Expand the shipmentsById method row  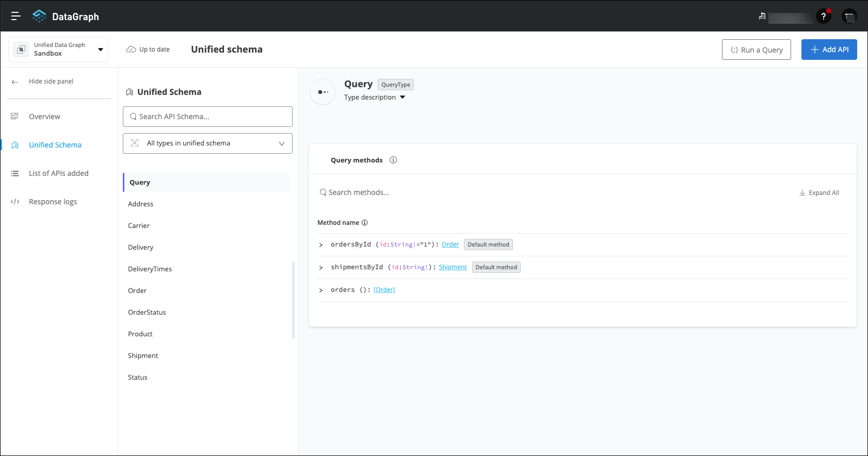[321, 268]
